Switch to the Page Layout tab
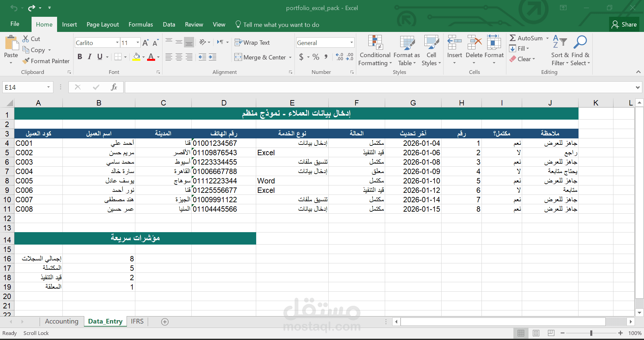Screen dimensions: 644x340 (103, 25)
